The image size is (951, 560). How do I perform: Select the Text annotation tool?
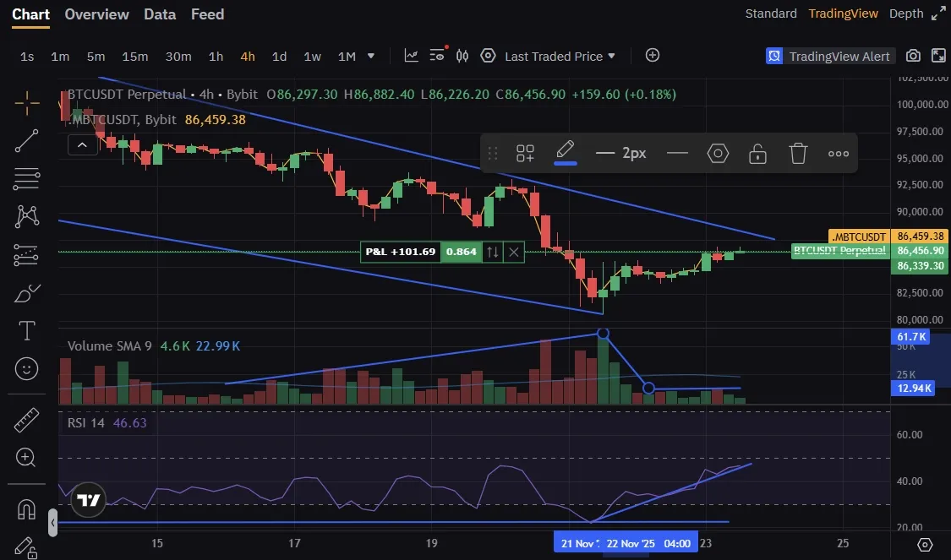click(x=27, y=331)
